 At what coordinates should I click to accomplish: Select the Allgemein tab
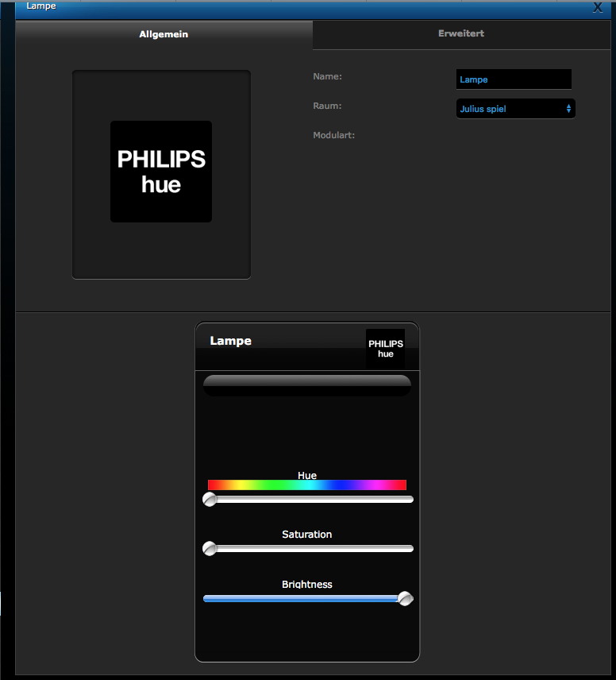164,35
